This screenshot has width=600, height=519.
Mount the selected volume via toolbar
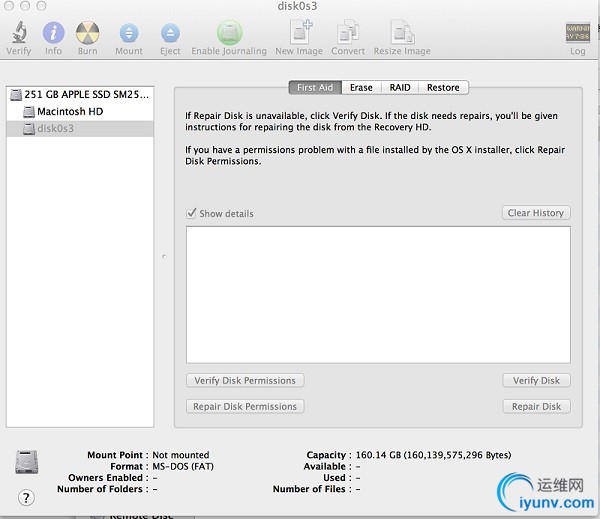pyautogui.click(x=129, y=33)
